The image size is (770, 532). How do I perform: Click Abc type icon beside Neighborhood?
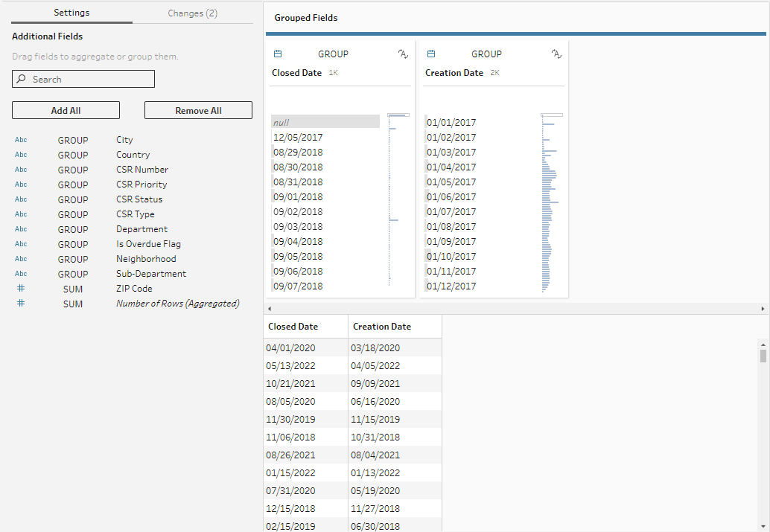click(21, 259)
